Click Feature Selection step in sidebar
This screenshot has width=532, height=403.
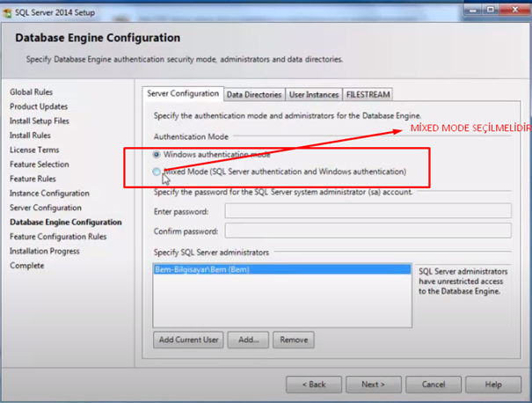[x=40, y=165]
